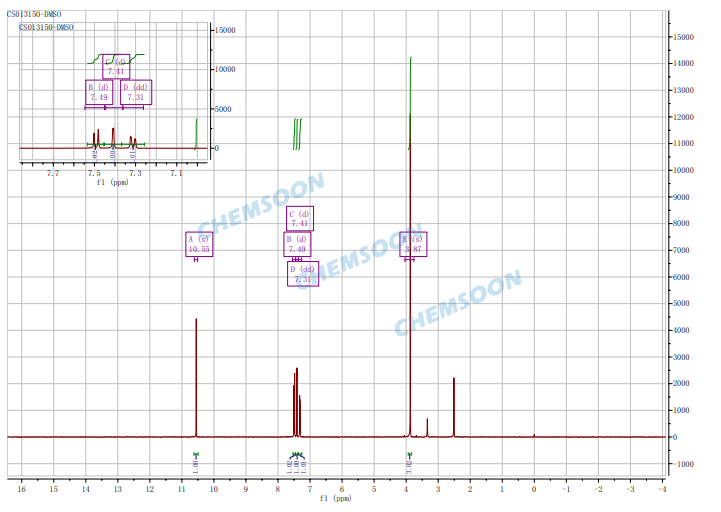Click the integral value below the 3.87 peak

pos(410,465)
